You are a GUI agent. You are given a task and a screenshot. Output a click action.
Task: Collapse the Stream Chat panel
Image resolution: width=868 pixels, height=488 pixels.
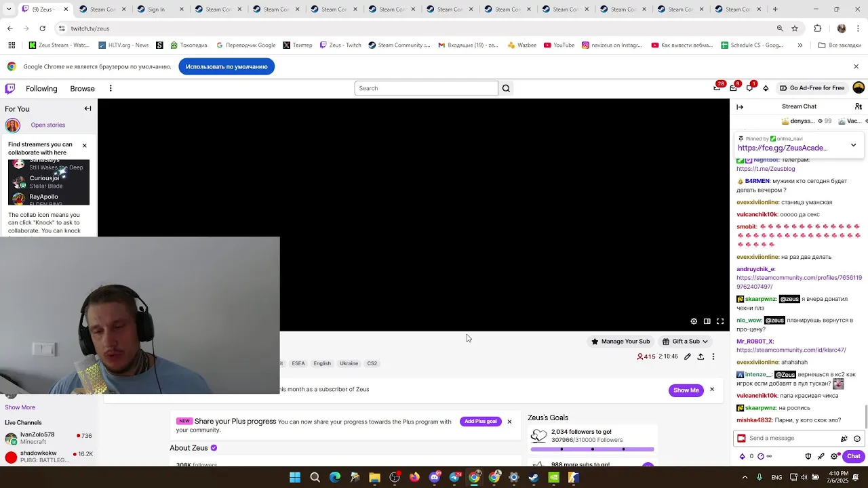coord(740,106)
